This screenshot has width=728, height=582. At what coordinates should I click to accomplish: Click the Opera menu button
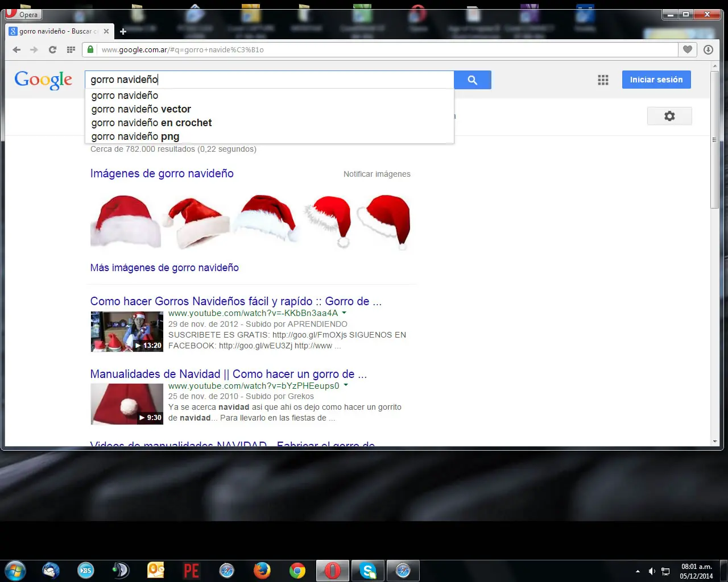click(x=23, y=14)
